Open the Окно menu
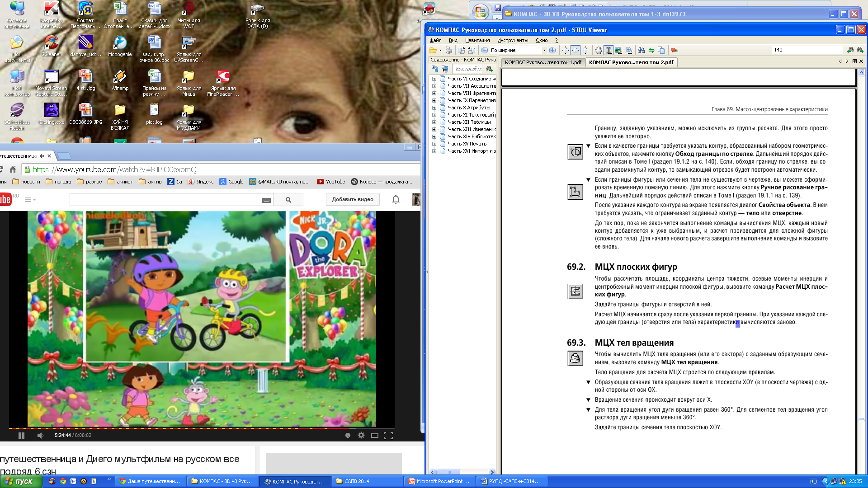Viewport: 868px width, 488px height. [x=542, y=40]
